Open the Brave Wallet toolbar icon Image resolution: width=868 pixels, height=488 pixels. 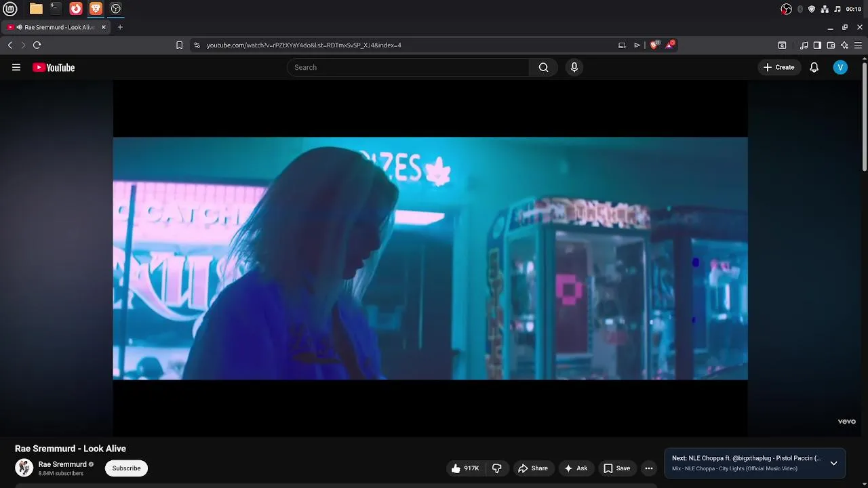(831, 45)
